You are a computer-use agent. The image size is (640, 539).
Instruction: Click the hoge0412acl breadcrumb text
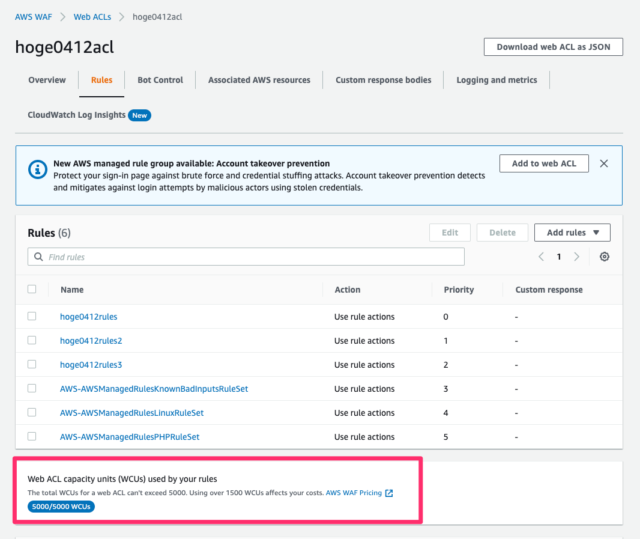coord(157,17)
